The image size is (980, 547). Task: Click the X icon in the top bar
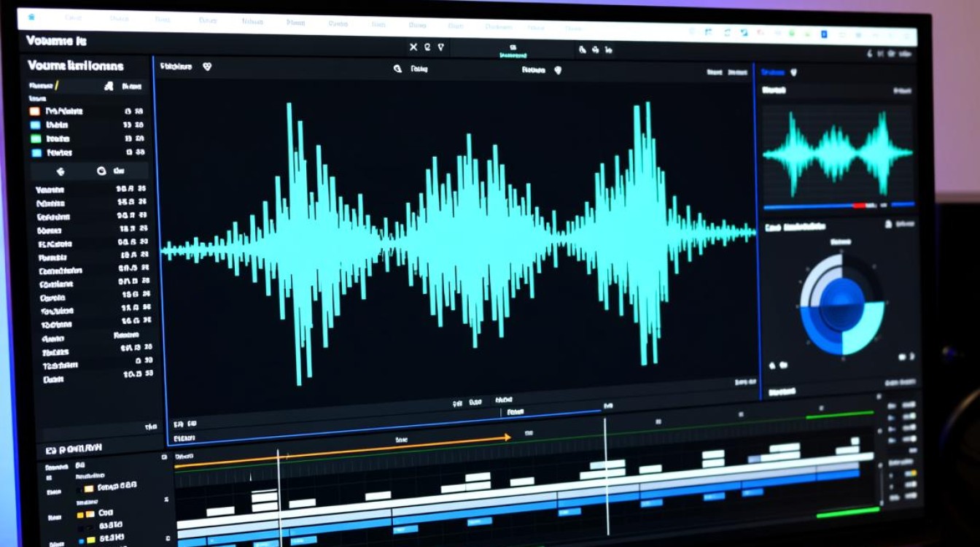point(413,47)
